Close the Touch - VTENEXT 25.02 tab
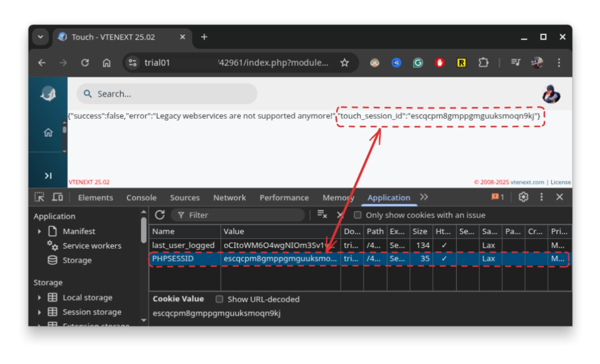The height and width of the screenshot is (364, 600). click(182, 37)
